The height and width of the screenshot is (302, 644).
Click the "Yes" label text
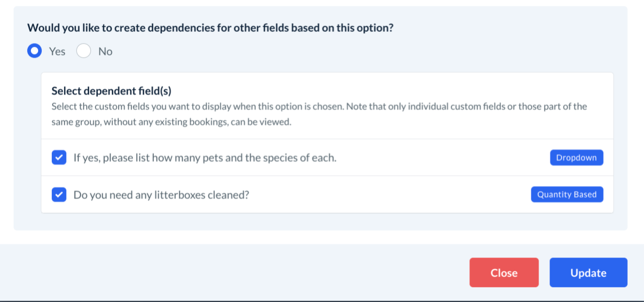[57, 52]
